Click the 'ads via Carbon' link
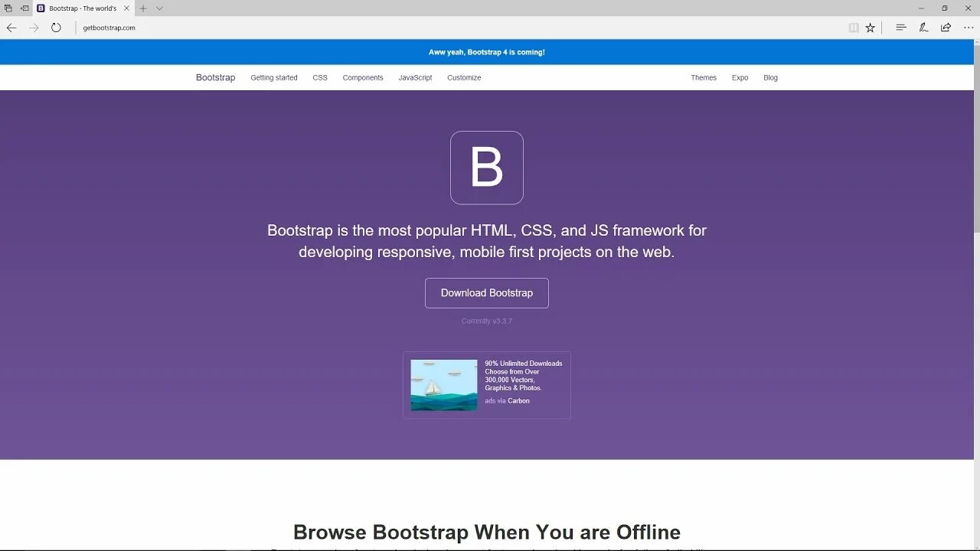The image size is (980, 551). [507, 400]
